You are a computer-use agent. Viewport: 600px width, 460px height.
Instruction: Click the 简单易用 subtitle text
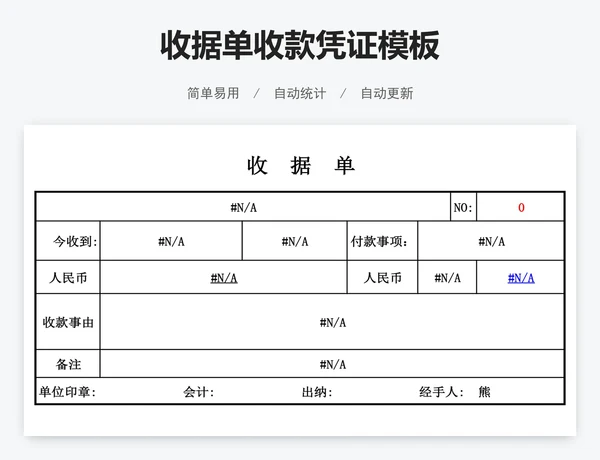tap(213, 93)
